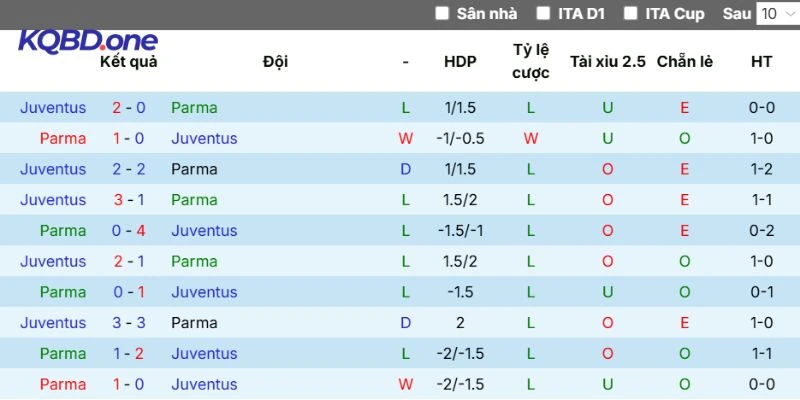Open Juventus link in first row
The image size is (800, 400).
pos(53,108)
